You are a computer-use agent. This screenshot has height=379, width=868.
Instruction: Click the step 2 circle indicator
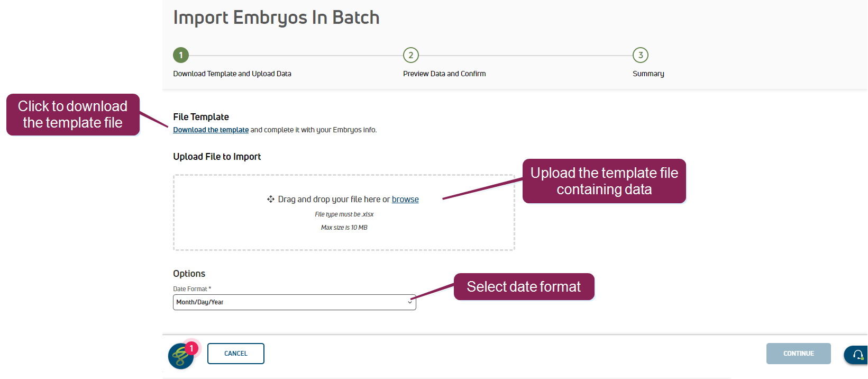click(x=411, y=55)
